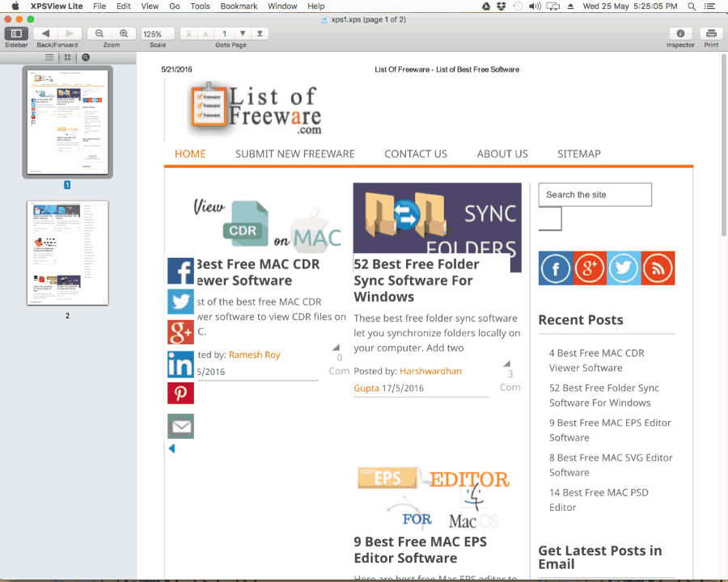Open Dropbox menu bar icon
The height and width of the screenshot is (582, 728).
pos(501,6)
